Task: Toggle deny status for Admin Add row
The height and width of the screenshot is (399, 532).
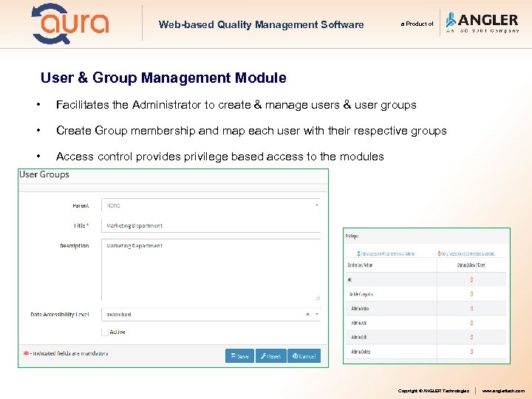Action: (471, 323)
